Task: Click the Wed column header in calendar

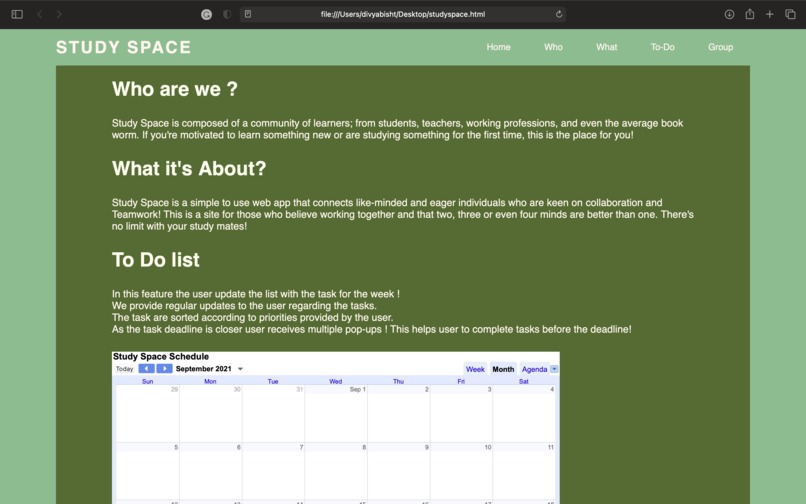Action: (x=336, y=381)
